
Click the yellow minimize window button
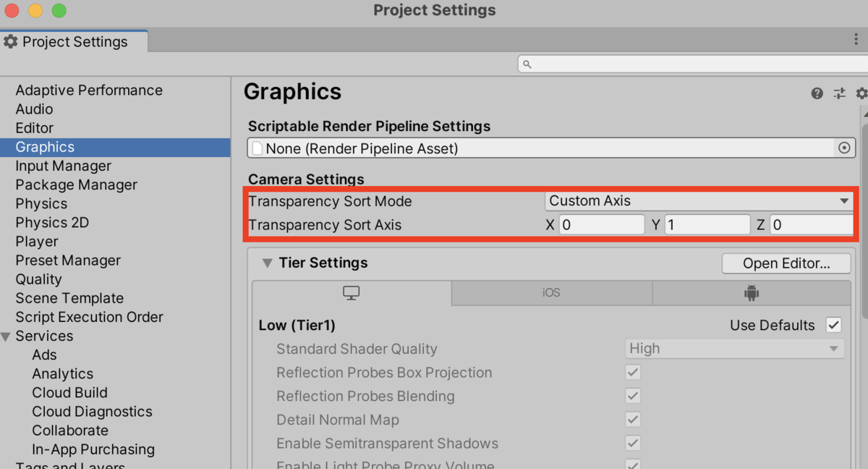[x=35, y=11]
